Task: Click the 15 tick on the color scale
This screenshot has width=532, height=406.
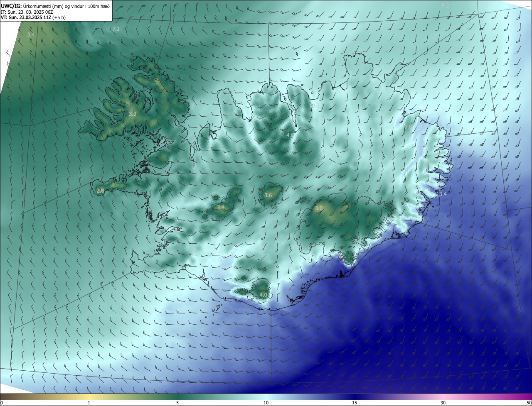Action: click(355, 403)
